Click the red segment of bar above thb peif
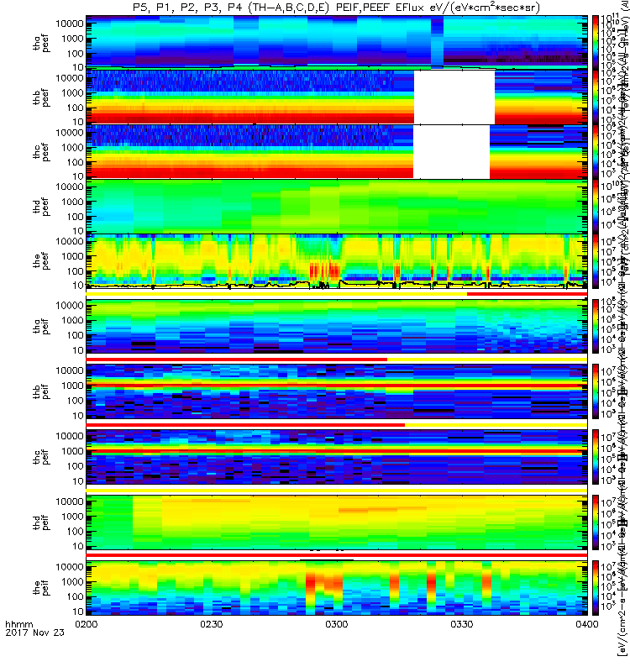Image resolution: width=630 pixels, height=672 pixels. 237,360
